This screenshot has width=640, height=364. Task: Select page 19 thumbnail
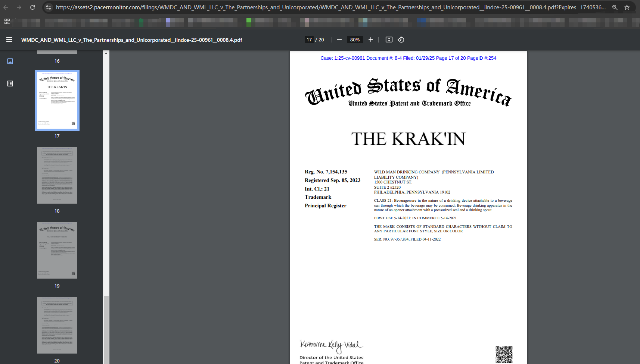pyautogui.click(x=57, y=250)
